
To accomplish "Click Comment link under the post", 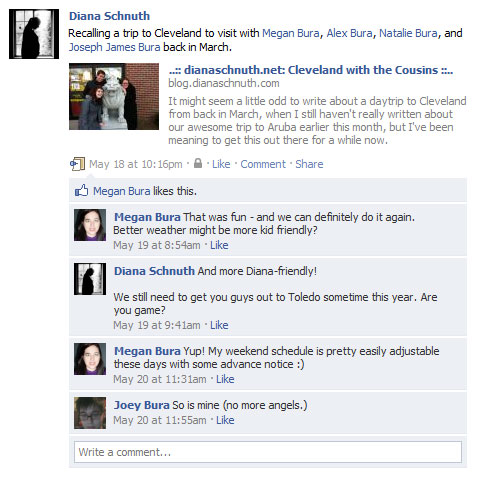I will [x=263, y=164].
